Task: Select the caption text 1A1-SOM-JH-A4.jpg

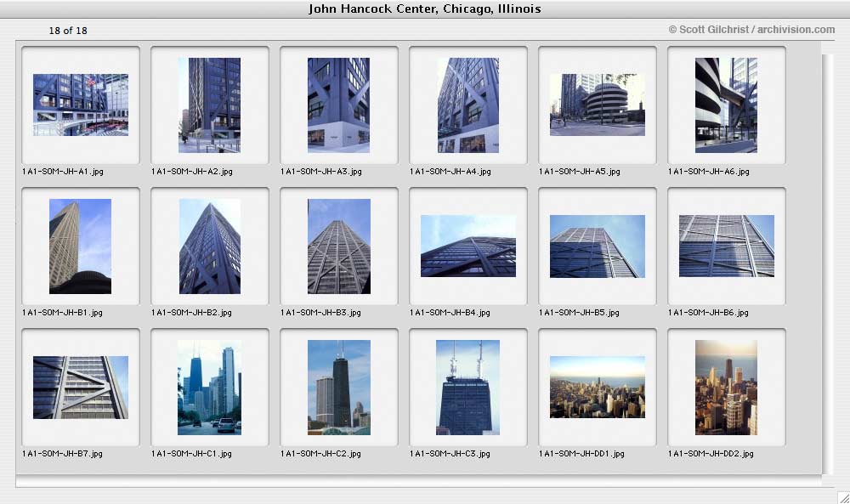Action: coord(450,171)
